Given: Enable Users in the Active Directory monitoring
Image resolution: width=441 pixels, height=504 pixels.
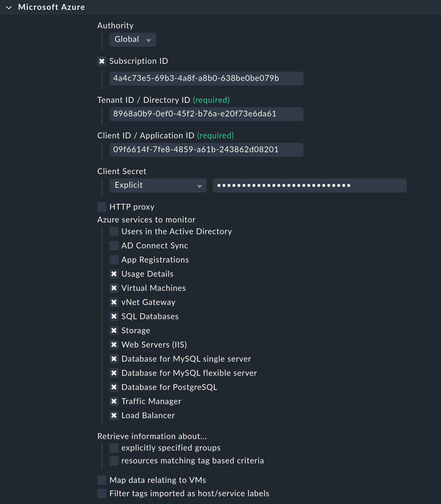Looking at the screenshot, I should (x=114, y=231).
